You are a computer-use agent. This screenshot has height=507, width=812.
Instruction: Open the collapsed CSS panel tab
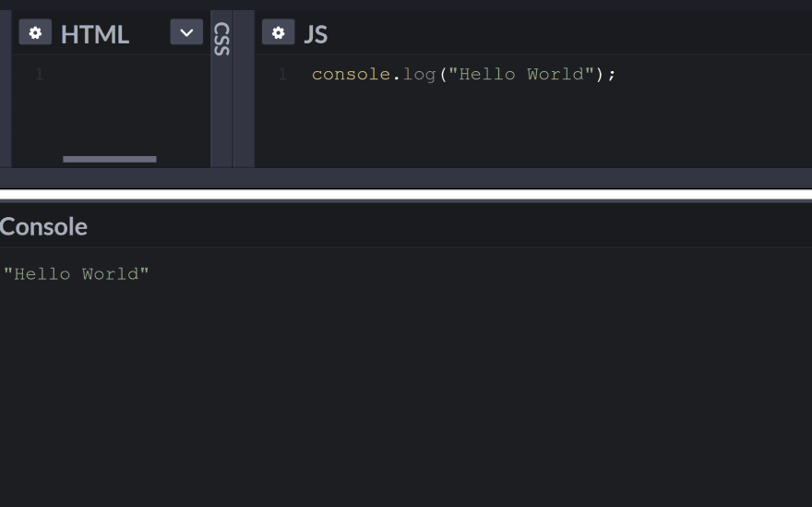click(221, 39)
